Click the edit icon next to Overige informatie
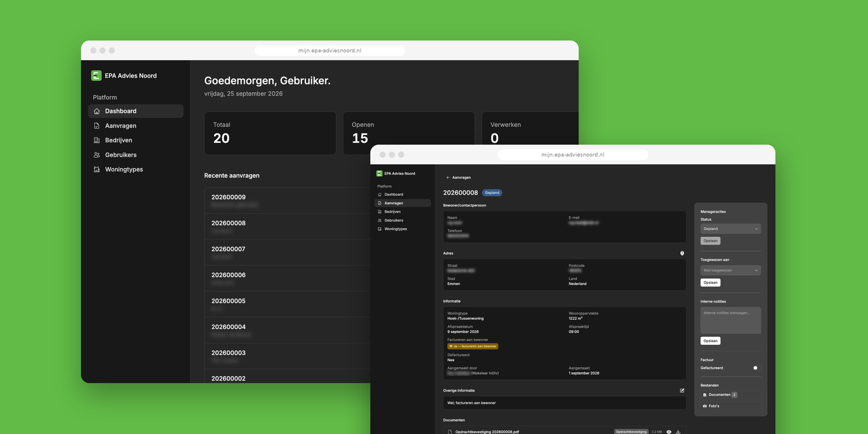Viewport: 868px width, 434px height. click(x=682, y=391)
